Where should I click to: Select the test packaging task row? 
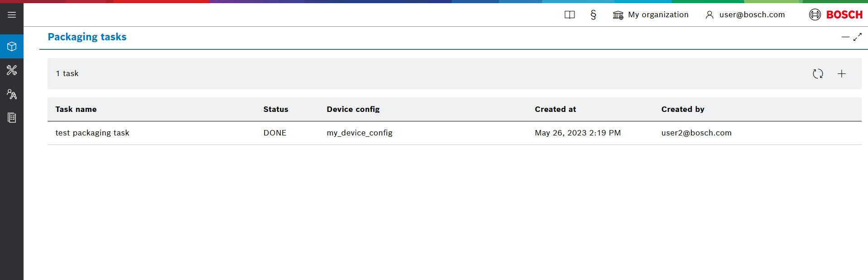coord(92,133)
